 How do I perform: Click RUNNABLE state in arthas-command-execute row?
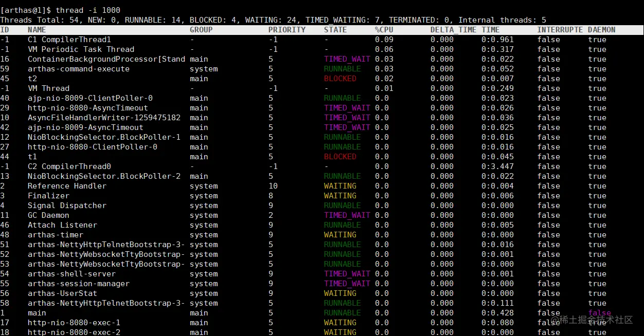click(343, 68)
